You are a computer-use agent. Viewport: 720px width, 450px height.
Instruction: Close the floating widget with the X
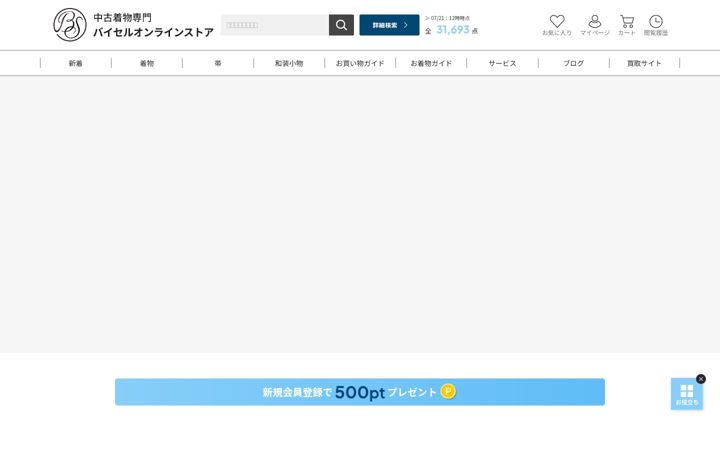pyautogui.click(x=701, y=379)
